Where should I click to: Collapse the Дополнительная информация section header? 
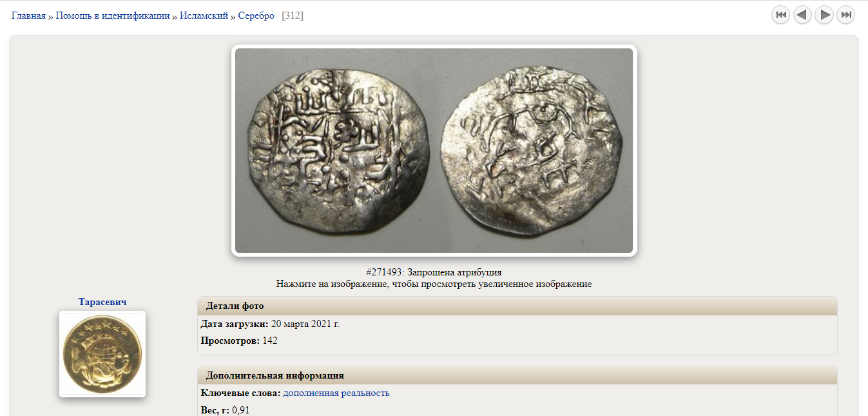point(517,375)
